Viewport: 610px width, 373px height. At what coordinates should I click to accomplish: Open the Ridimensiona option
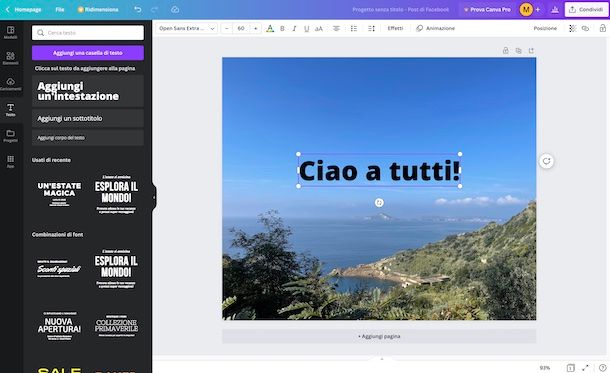[x=98, y=9]
